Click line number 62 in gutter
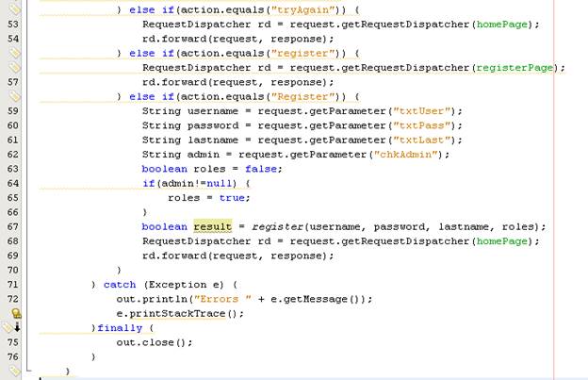Viewport: 588px width, 380px height. 13,155
